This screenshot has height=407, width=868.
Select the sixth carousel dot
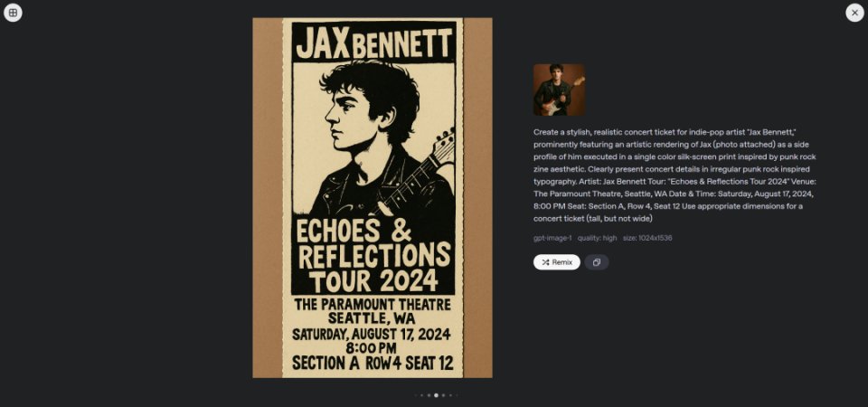pos(450,395)
